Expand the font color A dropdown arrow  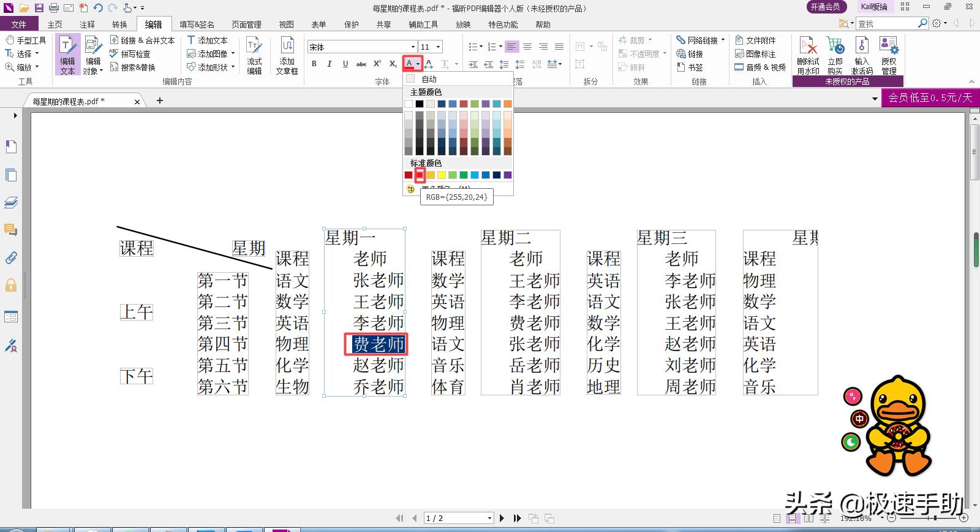418,64
